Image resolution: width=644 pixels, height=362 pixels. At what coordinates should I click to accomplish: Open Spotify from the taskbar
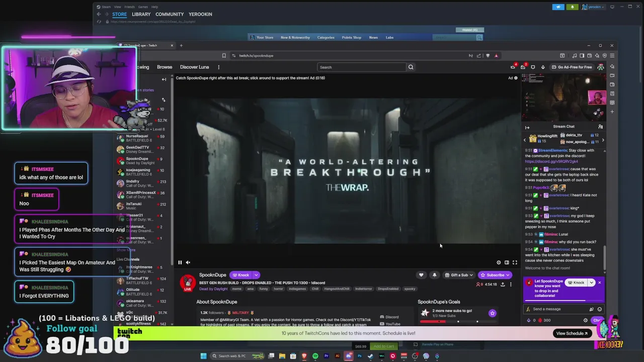click(x=315, y=356)
